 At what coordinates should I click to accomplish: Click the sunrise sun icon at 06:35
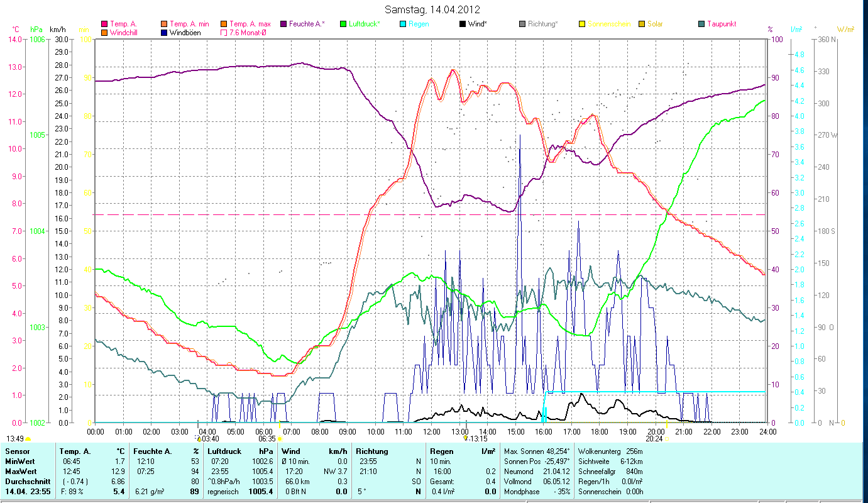click(279, 439)
